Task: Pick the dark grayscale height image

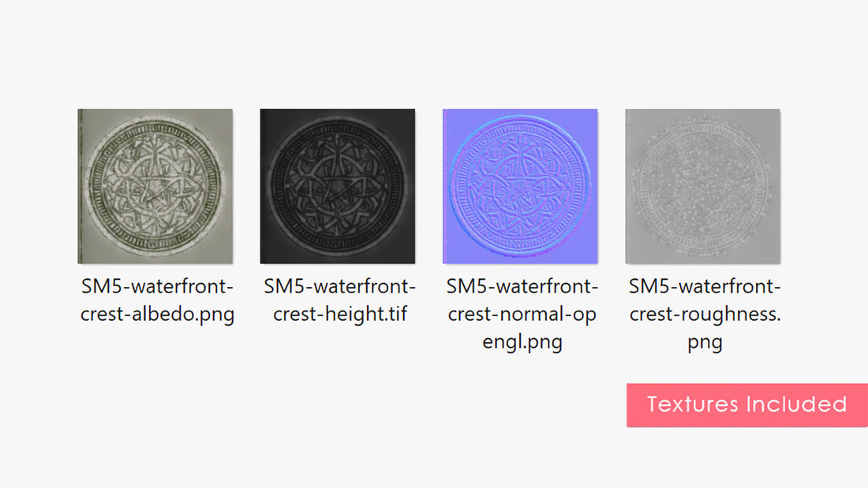Action: coord(338,186)
